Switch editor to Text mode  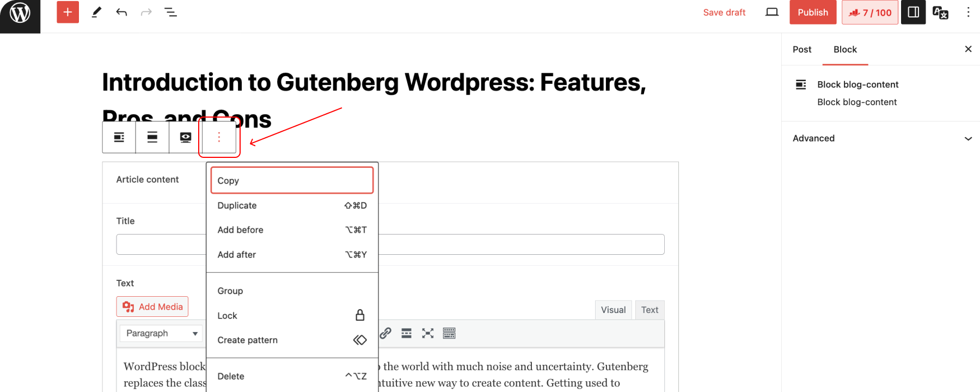point(650,310)
